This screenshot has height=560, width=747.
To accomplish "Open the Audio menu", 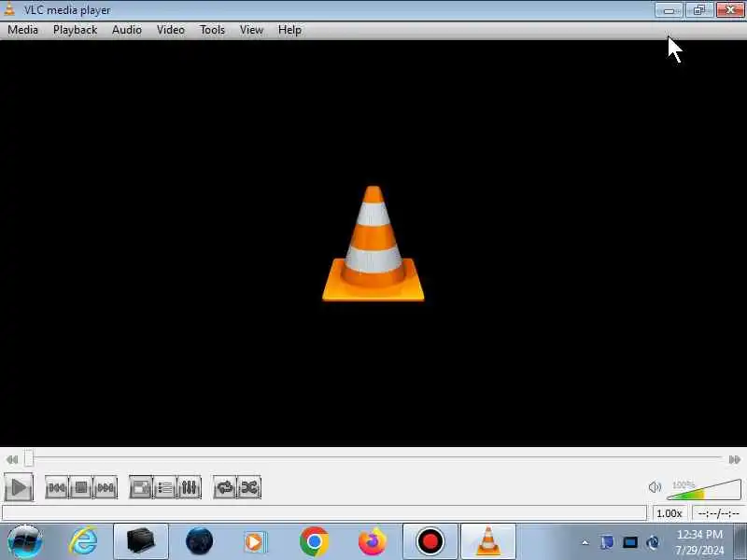I will tap(127, 30).
